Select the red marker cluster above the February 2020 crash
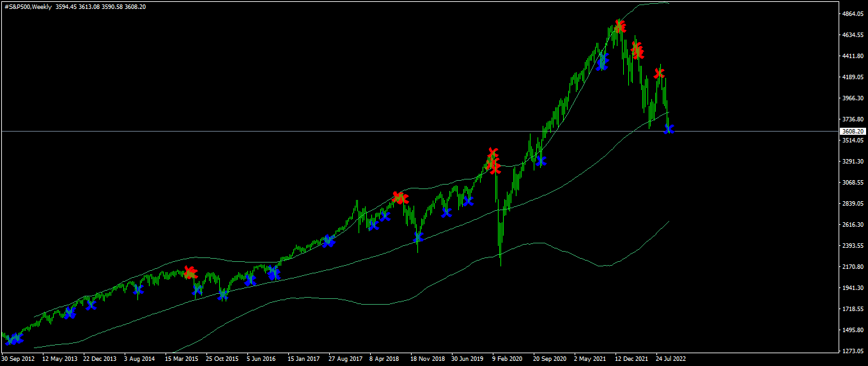 [x=492, y=162]
